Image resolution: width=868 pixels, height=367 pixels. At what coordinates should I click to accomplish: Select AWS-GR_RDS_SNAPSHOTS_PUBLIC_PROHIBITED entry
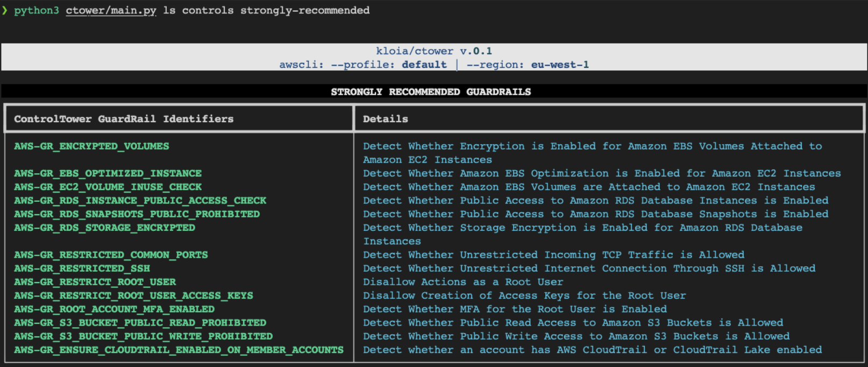point(137,214)
